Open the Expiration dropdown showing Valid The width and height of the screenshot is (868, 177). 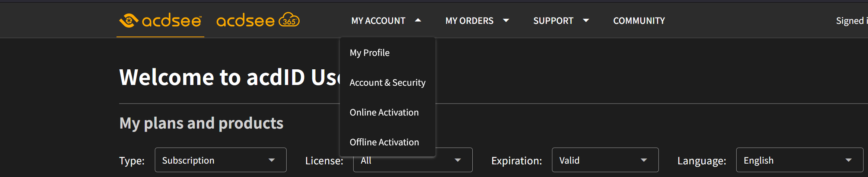pyautogui.click(x=605, y=160)
